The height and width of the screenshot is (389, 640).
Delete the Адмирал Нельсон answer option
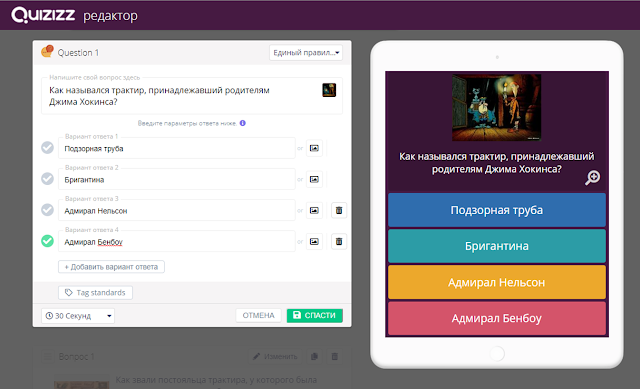tap(339, 210)
